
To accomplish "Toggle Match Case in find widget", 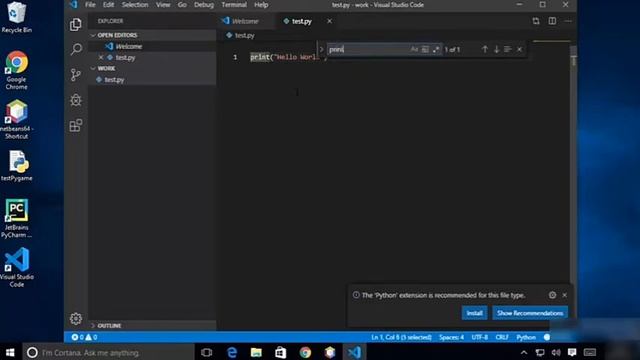I will pos(414,49).
